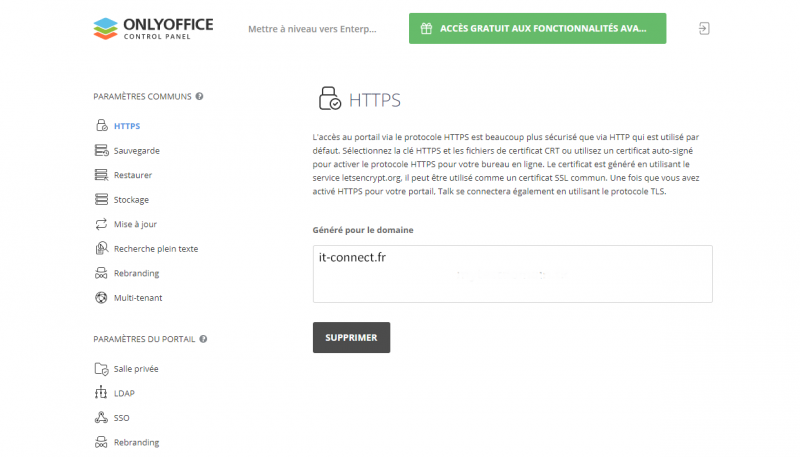Click the green Accès gratuit aux fonctionnalités button
The image size is (800, 457).
click(x=537, y=29)
